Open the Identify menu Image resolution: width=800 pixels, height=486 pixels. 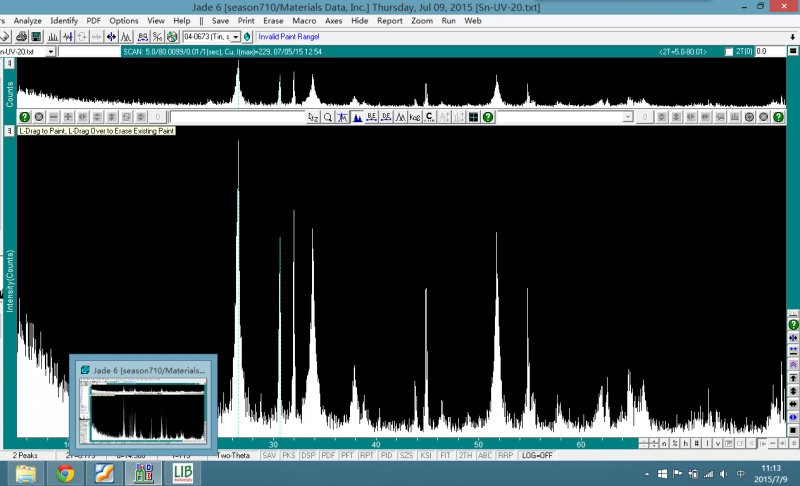click(64, 20)
